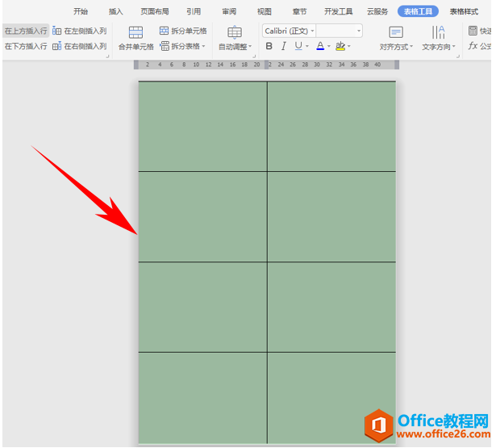Open the 审阅 (Review) tab
This screenshot has height=448, width=496.
tap(229, 12)
